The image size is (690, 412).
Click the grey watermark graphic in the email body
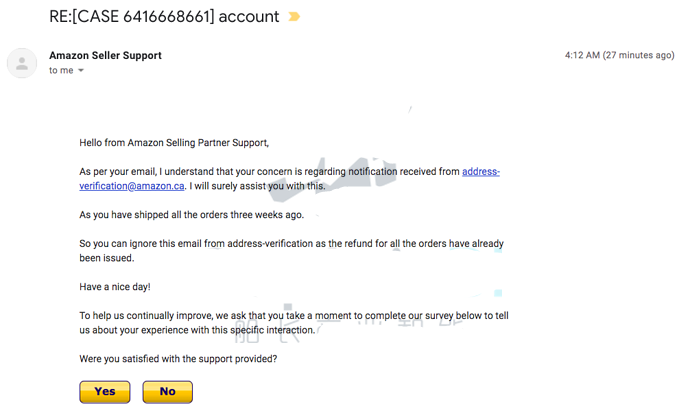pos(345,175)
